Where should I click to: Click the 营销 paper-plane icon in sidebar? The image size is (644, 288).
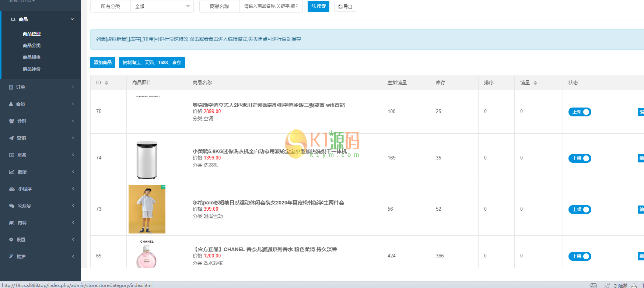[11, 138]
